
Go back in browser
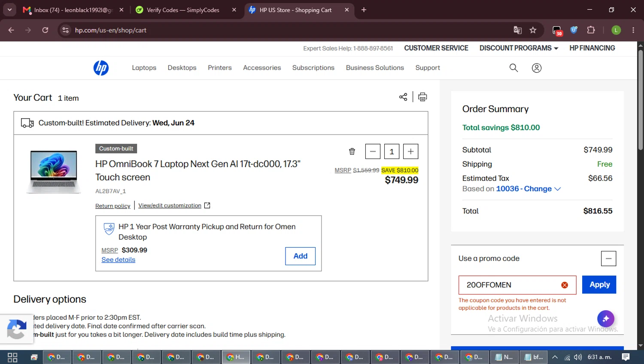tap(11, 30)
